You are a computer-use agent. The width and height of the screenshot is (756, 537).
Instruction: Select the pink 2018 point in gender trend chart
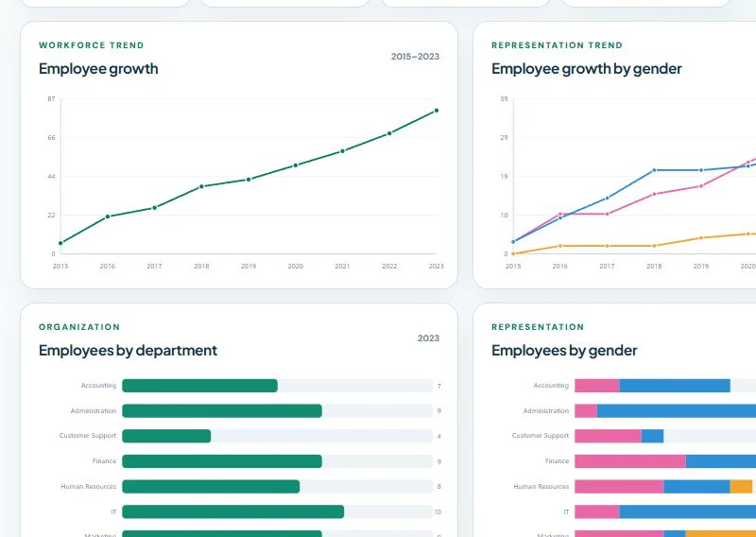(x=654, y=194)
